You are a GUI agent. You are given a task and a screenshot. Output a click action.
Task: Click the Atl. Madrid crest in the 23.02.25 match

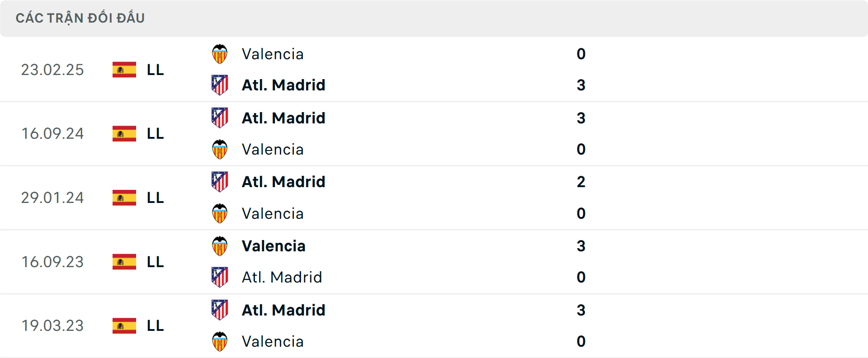[220, 85]
